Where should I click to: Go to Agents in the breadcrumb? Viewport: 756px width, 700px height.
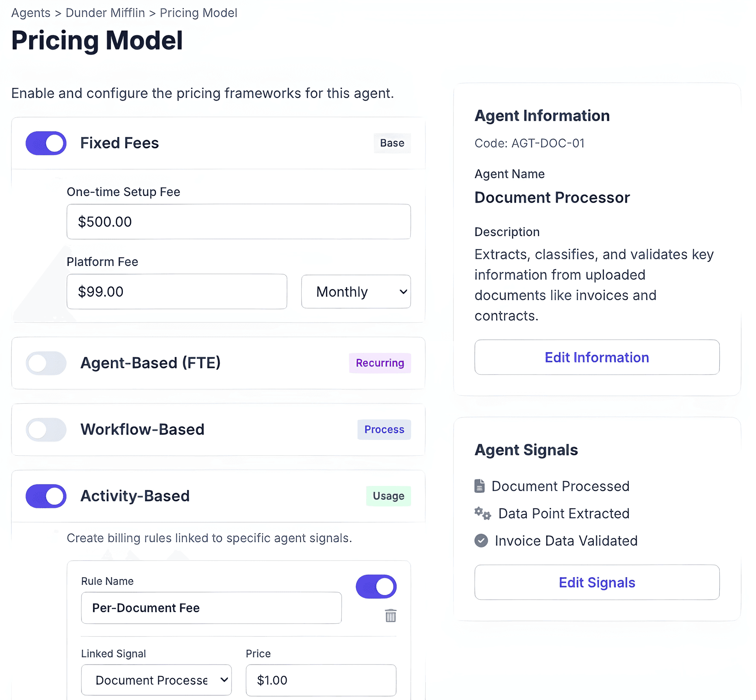31,13
